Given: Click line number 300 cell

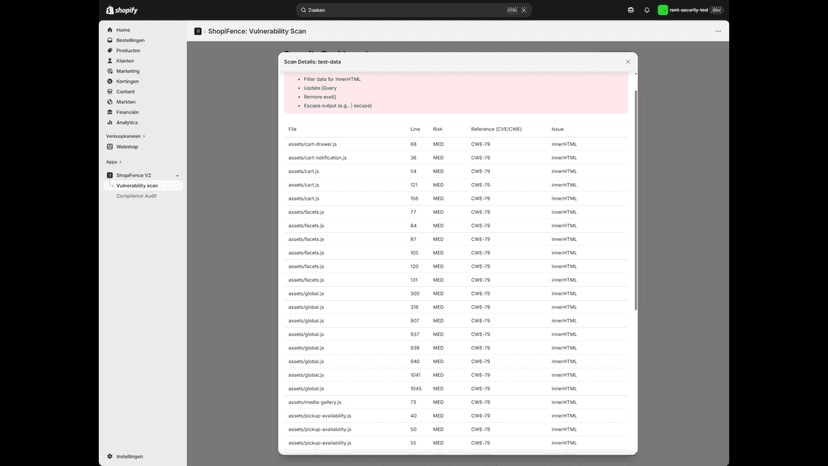Looking at the screenshot, I should click(415, 294).
